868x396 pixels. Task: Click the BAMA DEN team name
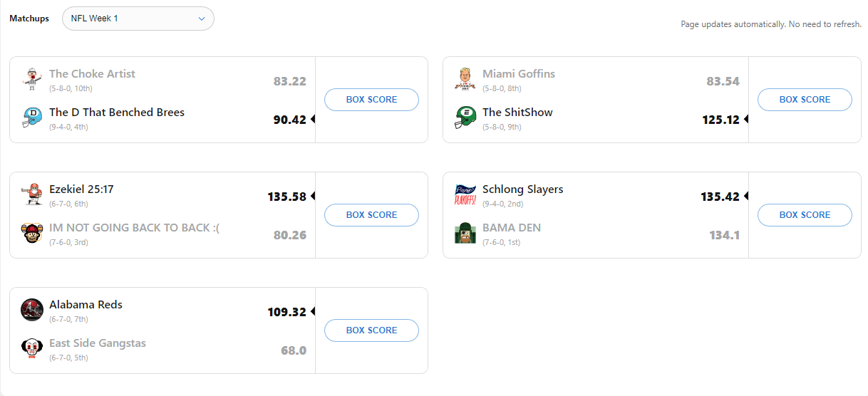(x=511, y=228)
